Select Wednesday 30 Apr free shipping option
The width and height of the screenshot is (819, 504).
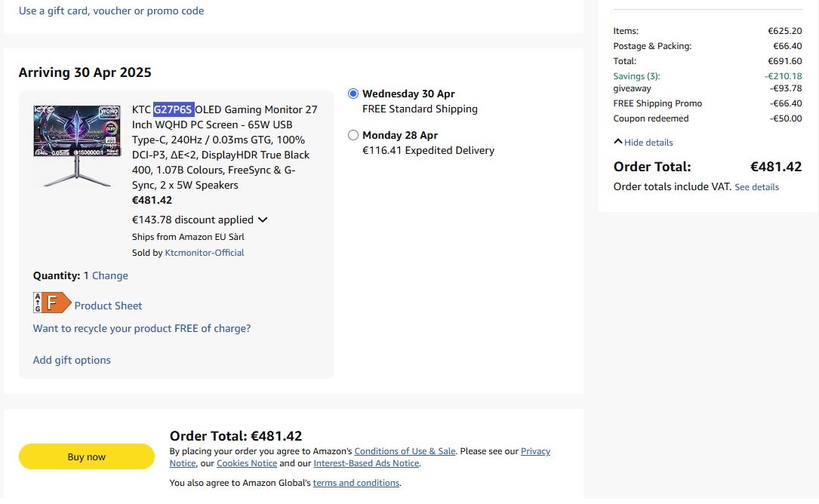[353, 94]
